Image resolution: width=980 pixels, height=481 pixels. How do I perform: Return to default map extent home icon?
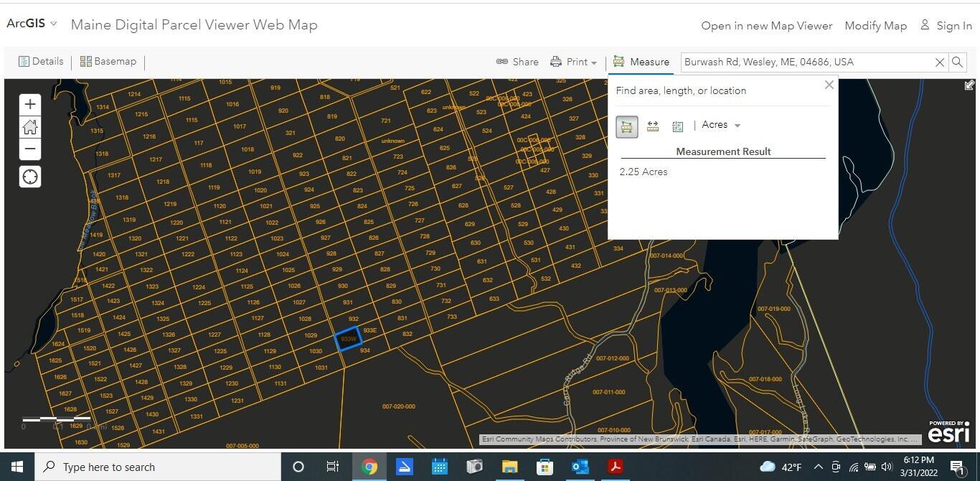(x=30, y=127)
